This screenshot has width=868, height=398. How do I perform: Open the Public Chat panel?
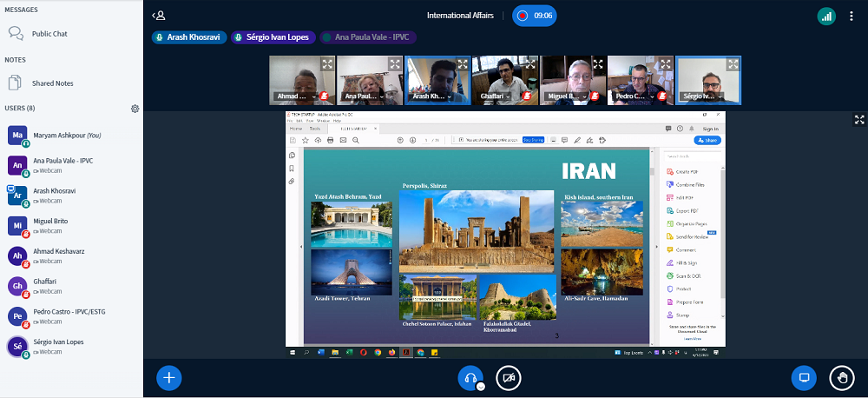(x=49, y=34)
